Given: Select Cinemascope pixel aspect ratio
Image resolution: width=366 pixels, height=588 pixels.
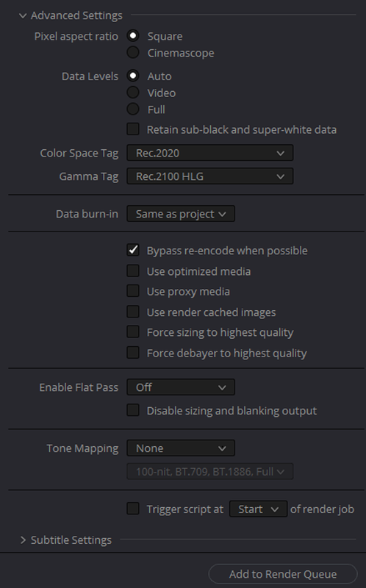Looking at the screenshot, I should click(x=133, y=52).
